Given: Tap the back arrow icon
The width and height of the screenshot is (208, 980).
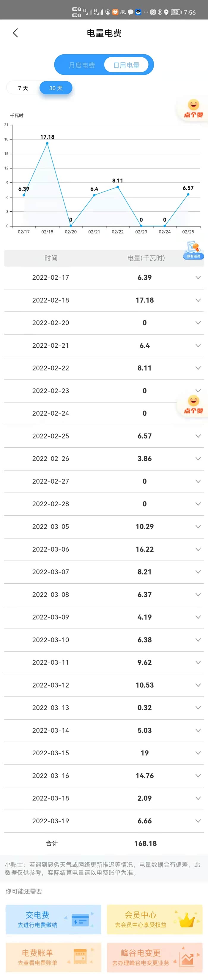Looking at the screenshot, I should tap(16, 33).
